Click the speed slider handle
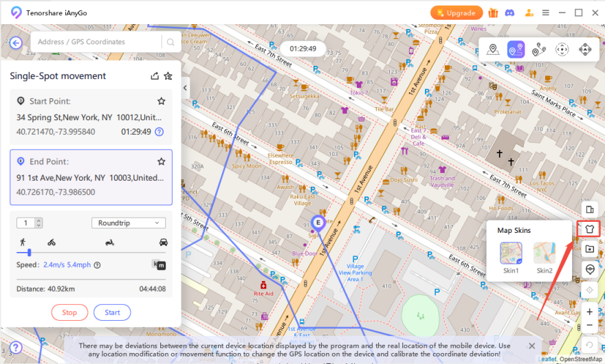This screenshot has height=364, width=605. 29,253
